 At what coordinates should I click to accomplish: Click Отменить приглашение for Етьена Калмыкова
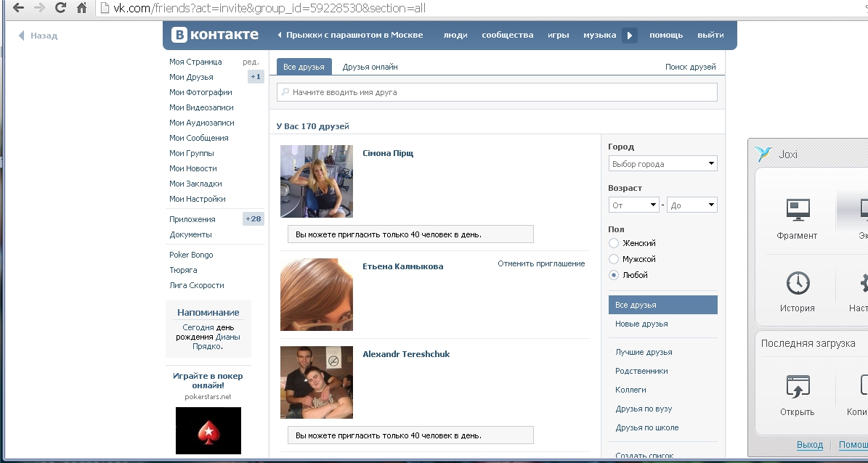pyautogui.click(x=541, y=263)
